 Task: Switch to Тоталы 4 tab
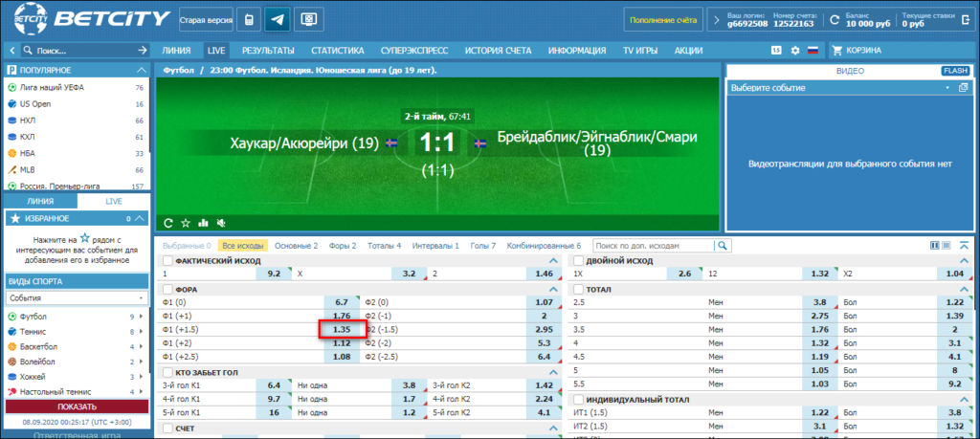click(x=385, y=246)
